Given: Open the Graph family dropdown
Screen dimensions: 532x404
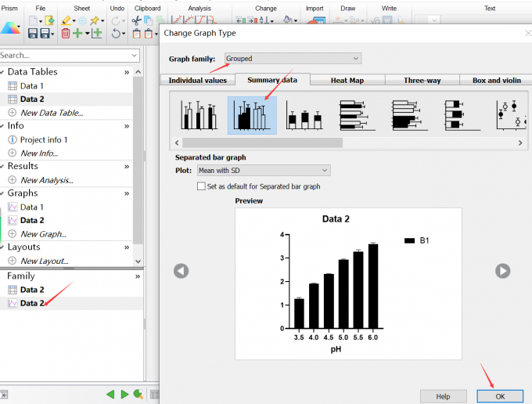Looking at the screenshot, I should tap(293, 59).
